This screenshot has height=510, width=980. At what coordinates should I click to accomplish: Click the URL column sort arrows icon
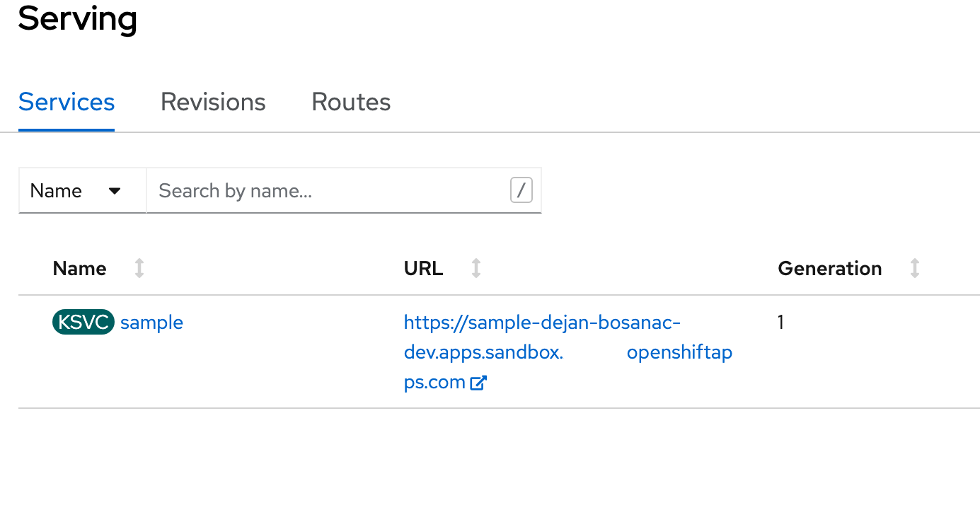476,268
